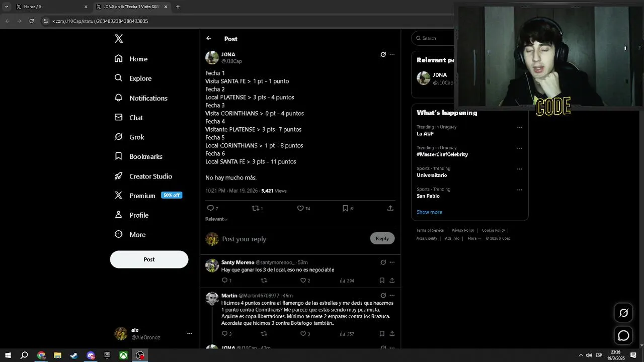Click the grey Reply button
The image size is (644, 362).
click(382, 238)
